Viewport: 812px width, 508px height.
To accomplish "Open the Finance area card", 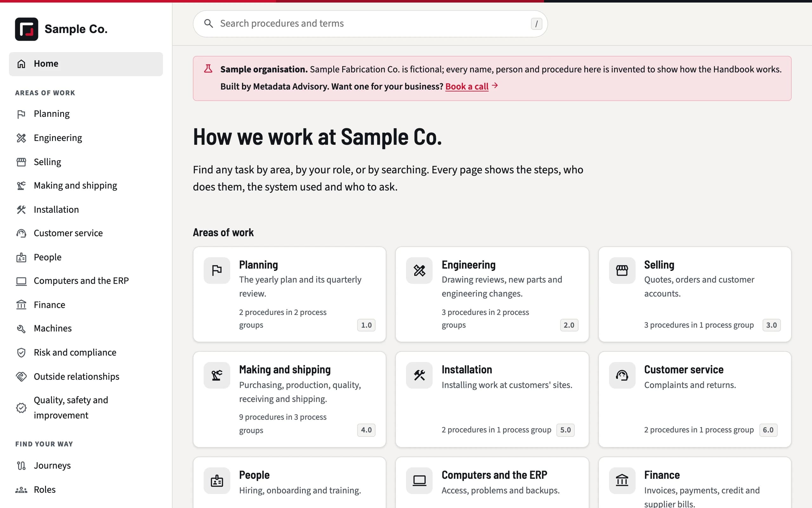I will click(695, 483).
